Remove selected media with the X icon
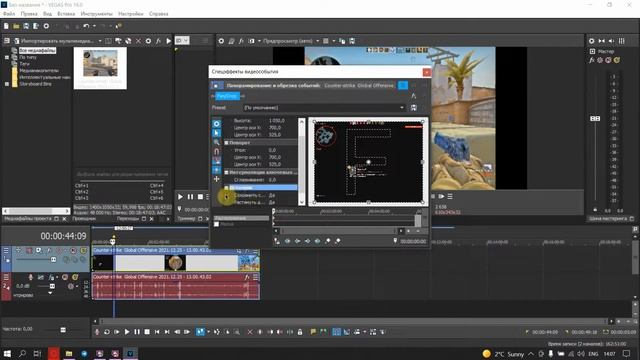 (138, 41)
